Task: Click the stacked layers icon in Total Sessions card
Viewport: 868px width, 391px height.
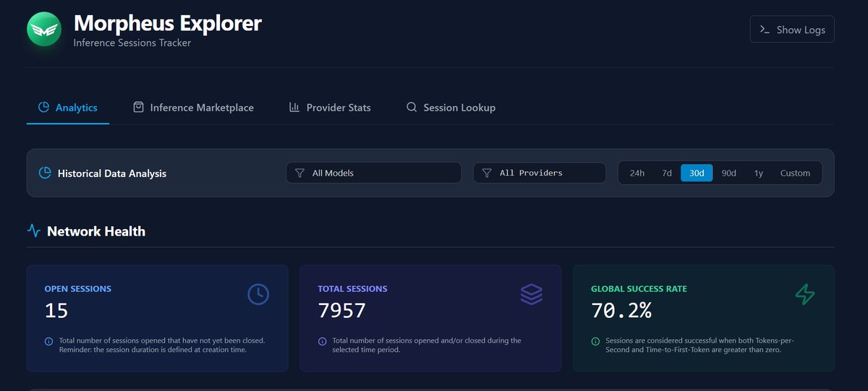Action: 532,294
